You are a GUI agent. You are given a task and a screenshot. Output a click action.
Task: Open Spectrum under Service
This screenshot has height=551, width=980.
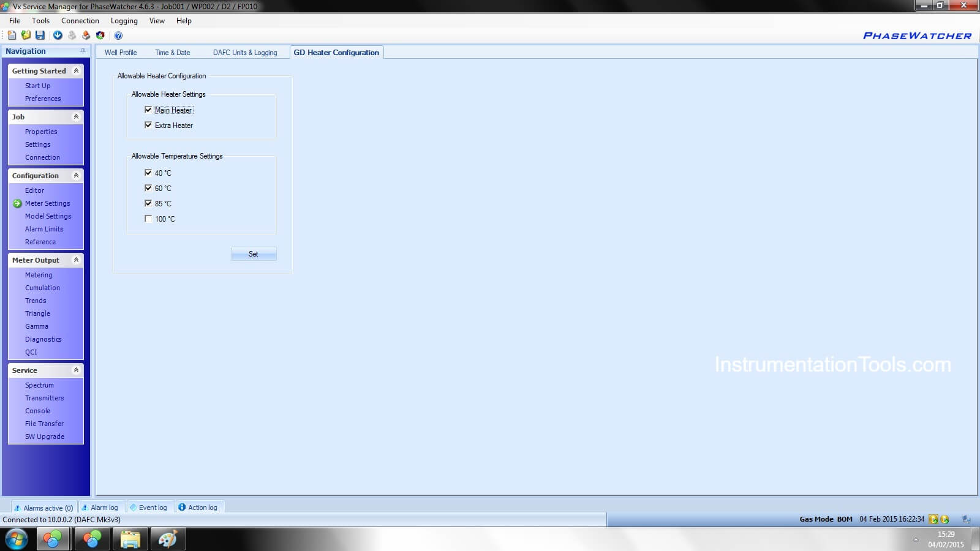[39, 385]
